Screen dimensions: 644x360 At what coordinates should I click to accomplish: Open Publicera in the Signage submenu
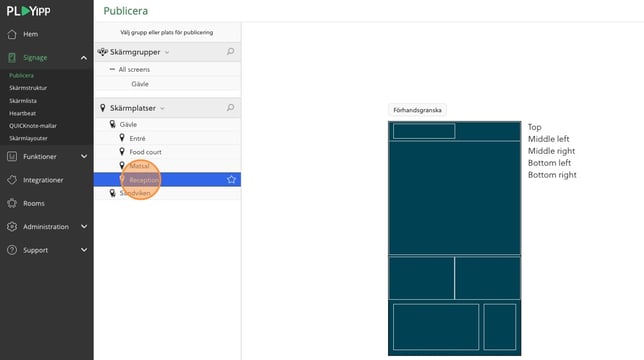point(21,76)
